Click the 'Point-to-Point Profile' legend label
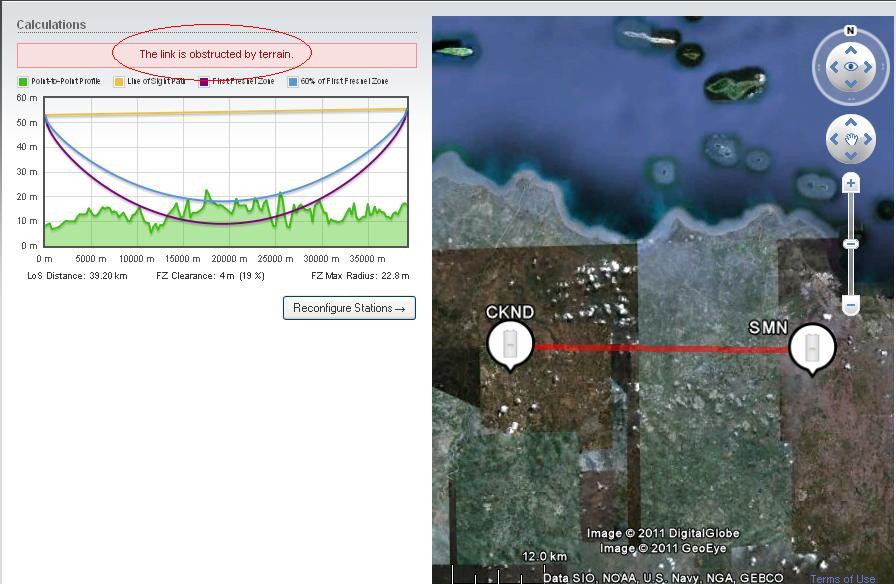Image resolution: width=896 pixels, height=584 pixels. tap(66, 81)
